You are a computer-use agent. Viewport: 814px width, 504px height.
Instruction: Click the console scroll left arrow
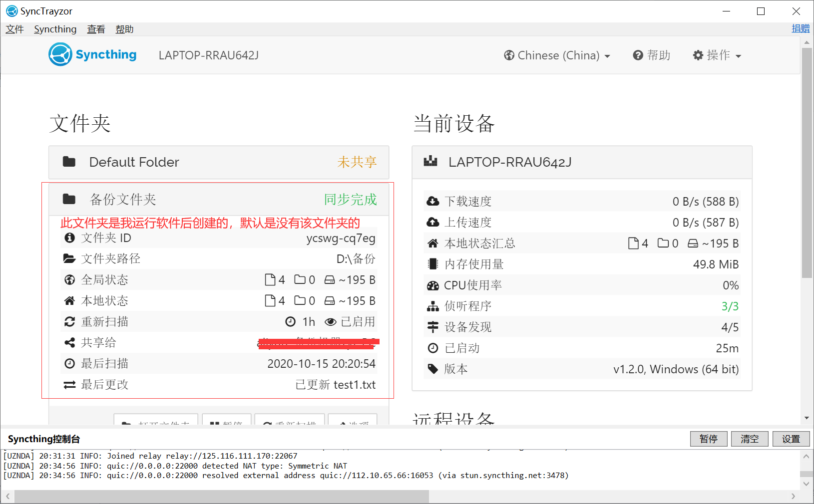pyautogui.click(x=8, y=496)
